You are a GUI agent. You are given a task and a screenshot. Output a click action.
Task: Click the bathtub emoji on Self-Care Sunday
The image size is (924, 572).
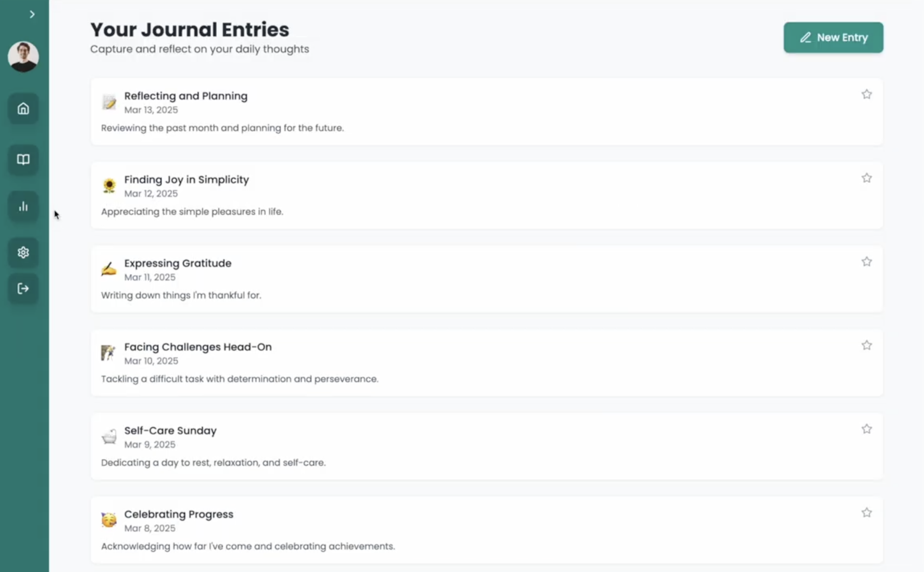(x=109, y=436)
